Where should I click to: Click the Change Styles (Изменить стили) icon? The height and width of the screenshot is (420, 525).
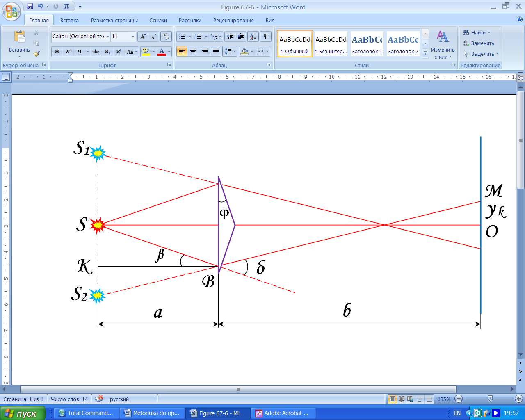coord(443,37)
